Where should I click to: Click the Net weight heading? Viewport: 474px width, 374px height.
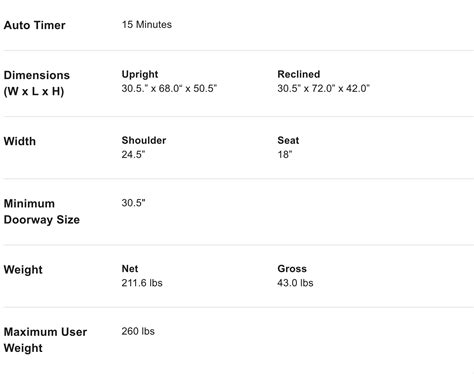click(x=130, y=269)
